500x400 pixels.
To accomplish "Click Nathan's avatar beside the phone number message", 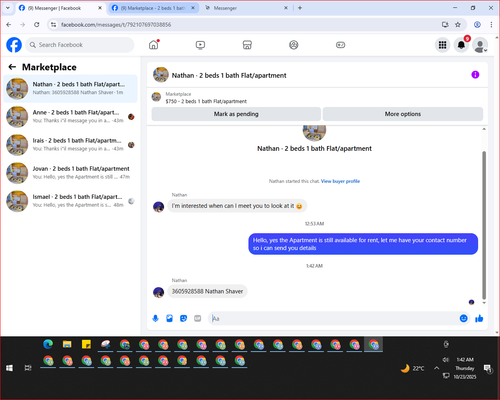I will 158,292.
